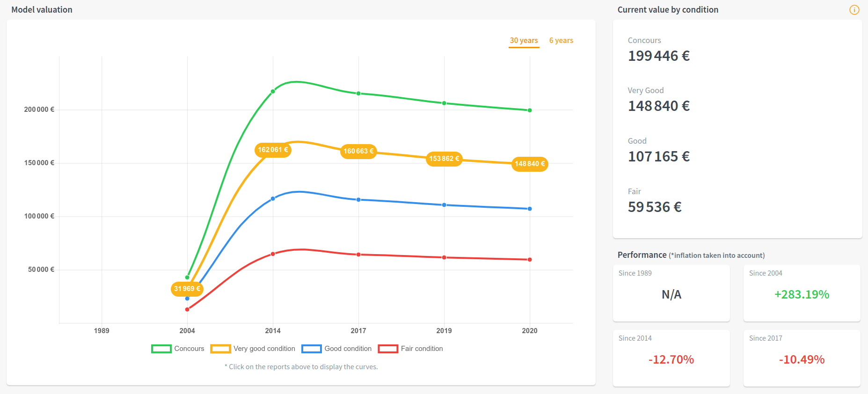Click the orange Very good condition swatch
The image size is (868, 394).
[x=220, y=349]
